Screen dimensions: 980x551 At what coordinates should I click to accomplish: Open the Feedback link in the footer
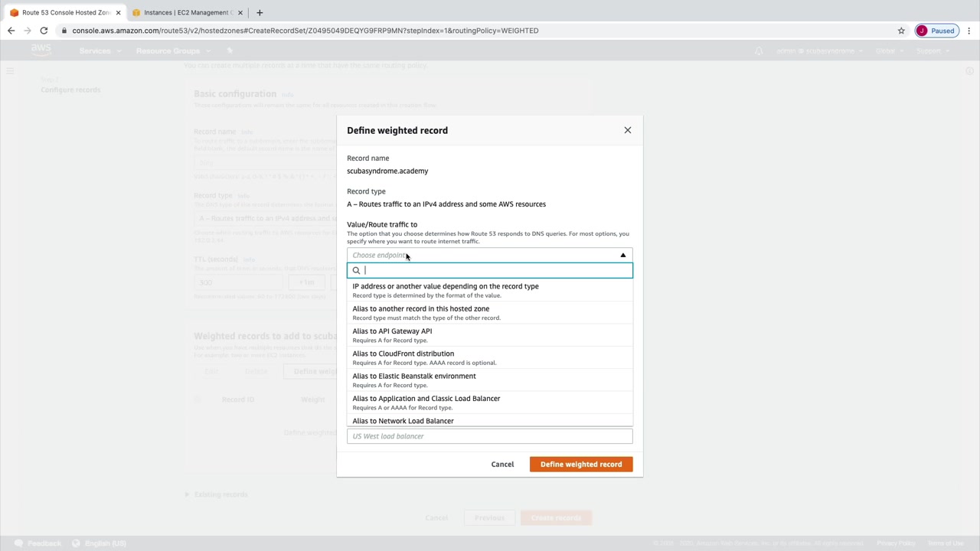(x=38, y=543)
